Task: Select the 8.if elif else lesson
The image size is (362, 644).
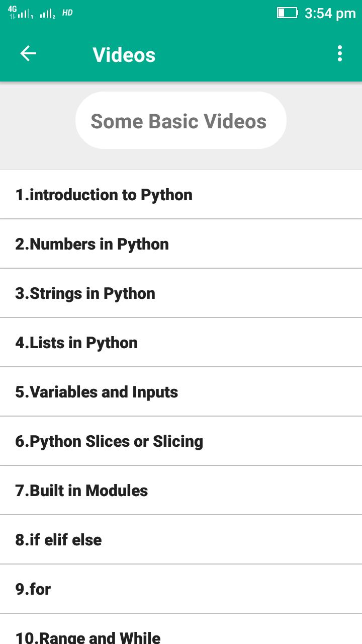Action: (x=181, y=540)
